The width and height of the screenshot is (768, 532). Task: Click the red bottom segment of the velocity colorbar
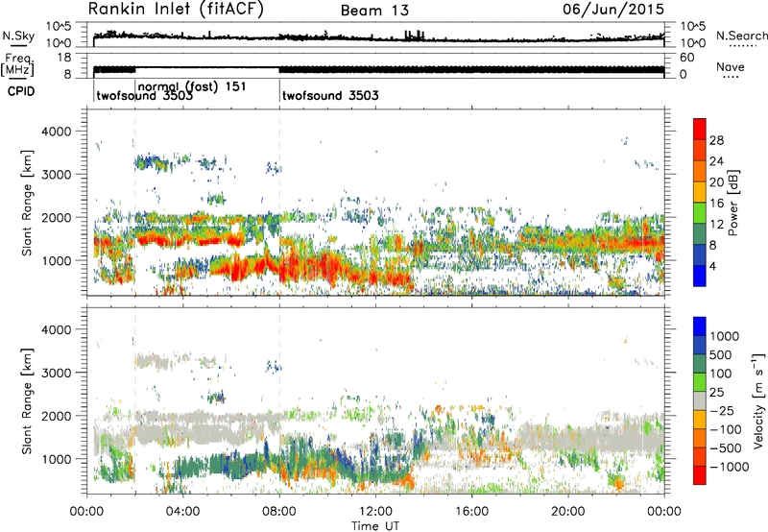[x=700, y=475]
